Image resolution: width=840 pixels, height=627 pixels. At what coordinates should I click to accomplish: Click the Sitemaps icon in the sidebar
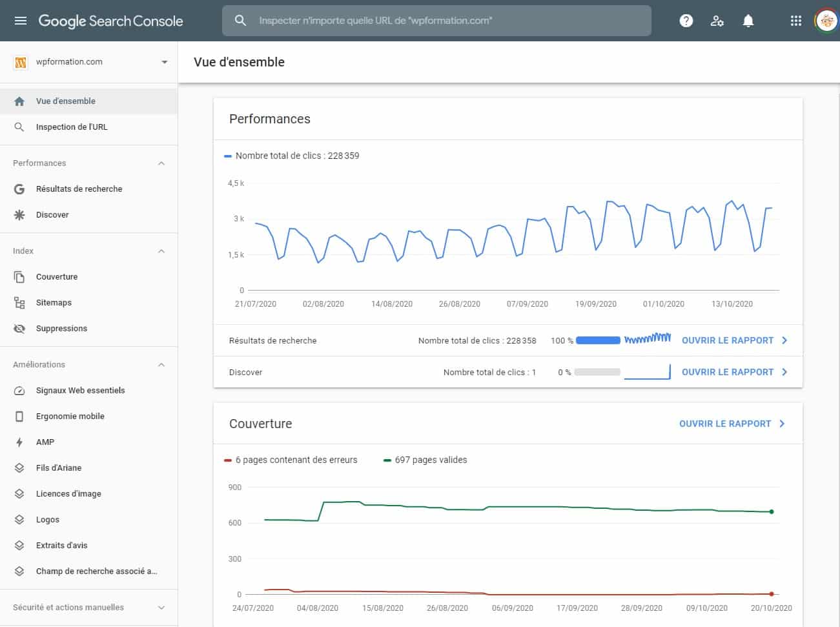(20, 302)
